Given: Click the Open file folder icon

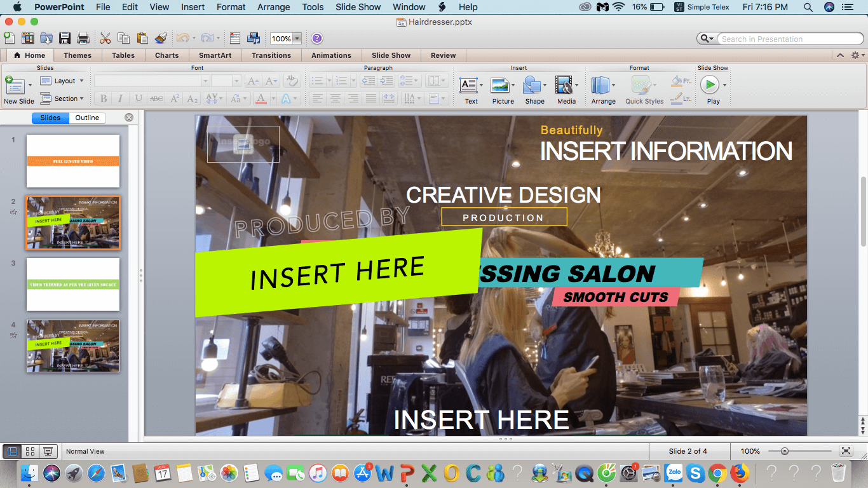Looking at the screenshot, I should [x=46, y=38].
